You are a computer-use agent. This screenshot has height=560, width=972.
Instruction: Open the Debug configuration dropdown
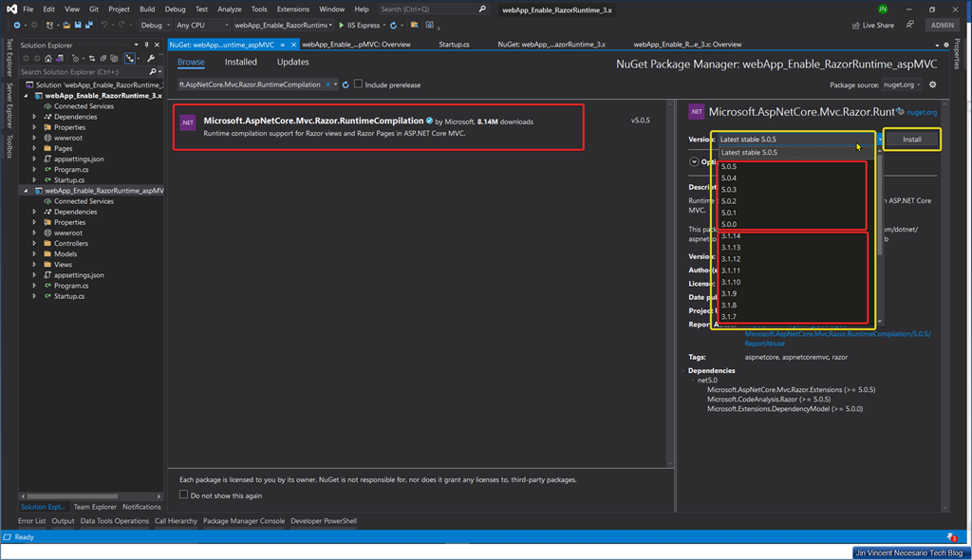154,26
